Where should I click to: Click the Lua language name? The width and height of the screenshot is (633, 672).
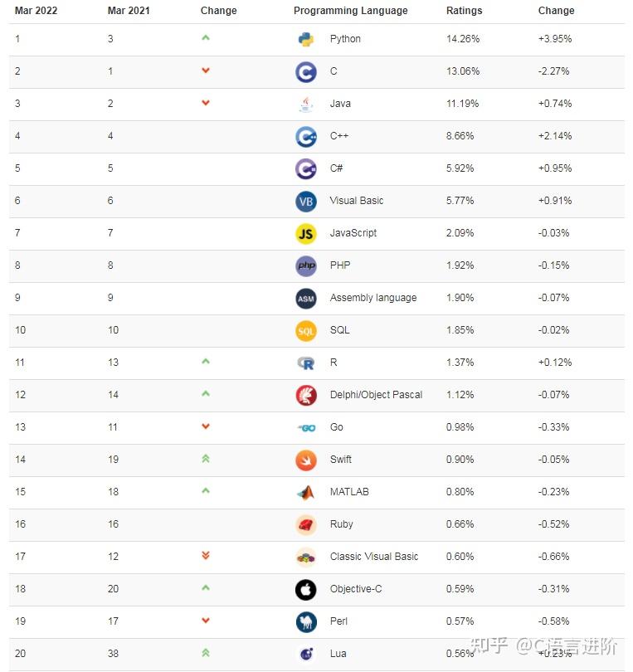click(338, 654)
